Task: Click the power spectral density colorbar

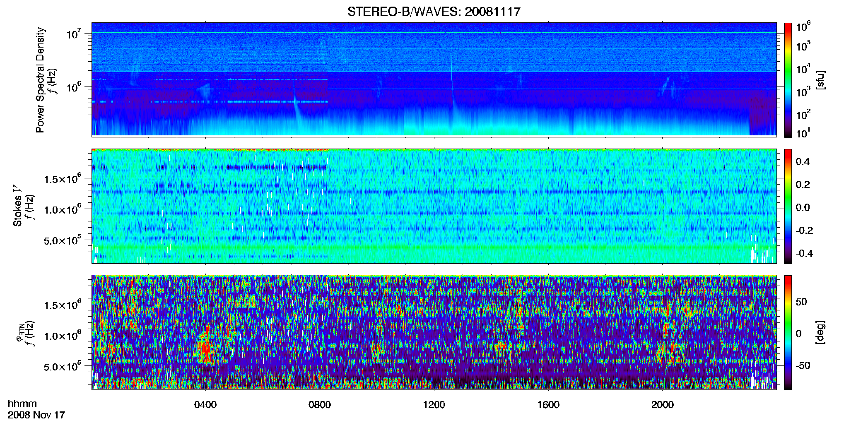Action: [788, 80]
